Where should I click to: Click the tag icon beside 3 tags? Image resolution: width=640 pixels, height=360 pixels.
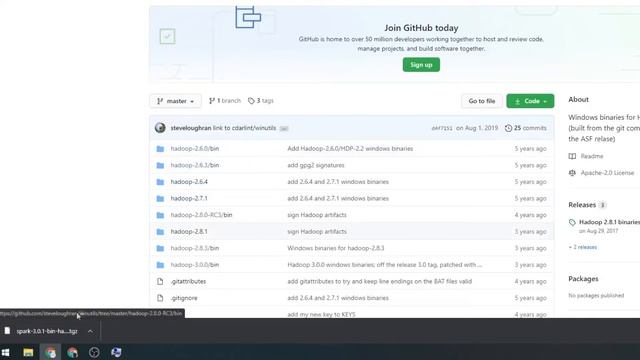click(x=251, y=101)
